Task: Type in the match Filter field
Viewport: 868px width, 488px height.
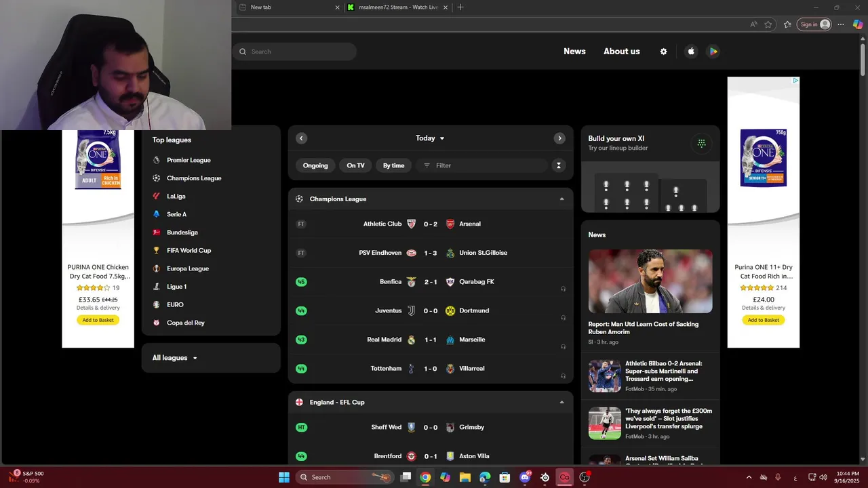Action: coord(482,165)
